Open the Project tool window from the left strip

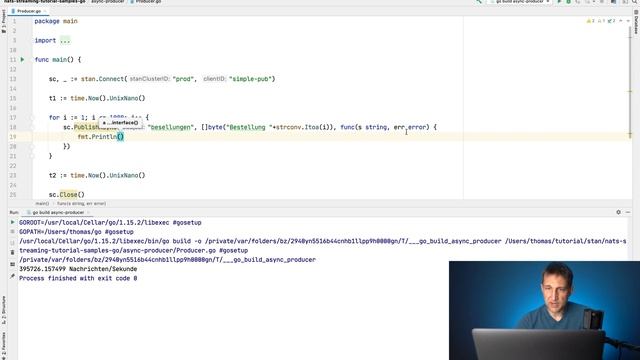[x=4, y=21]
